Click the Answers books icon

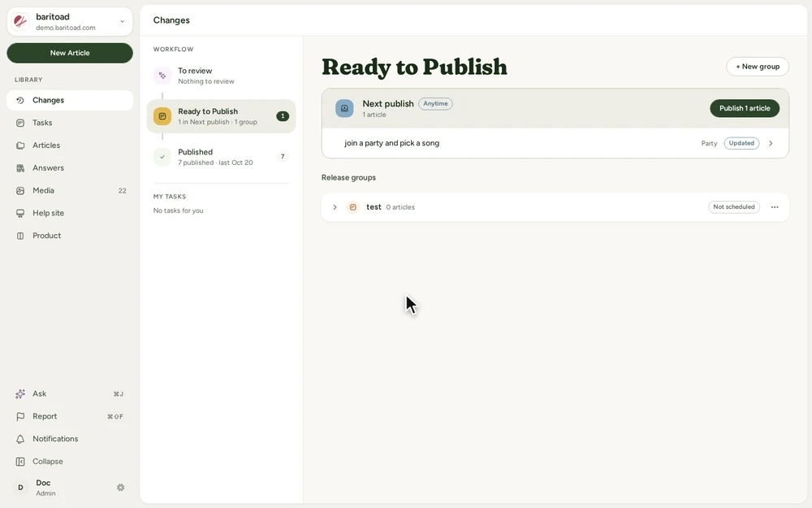(x=20, y=168)
